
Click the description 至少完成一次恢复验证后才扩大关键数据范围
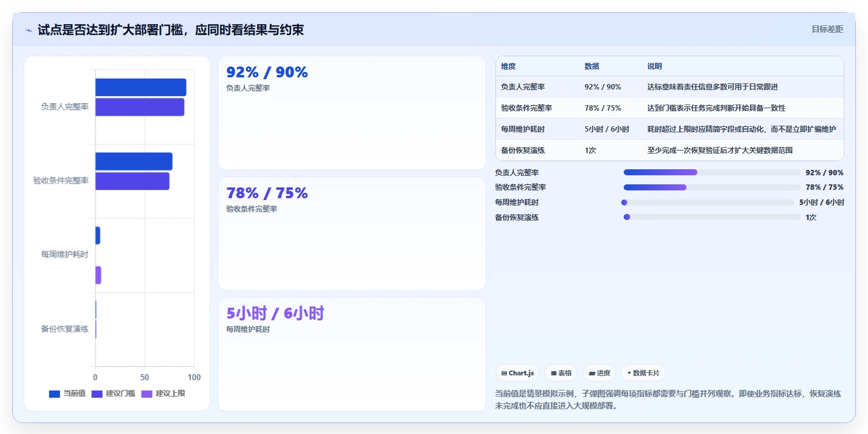tap(720, 150)
